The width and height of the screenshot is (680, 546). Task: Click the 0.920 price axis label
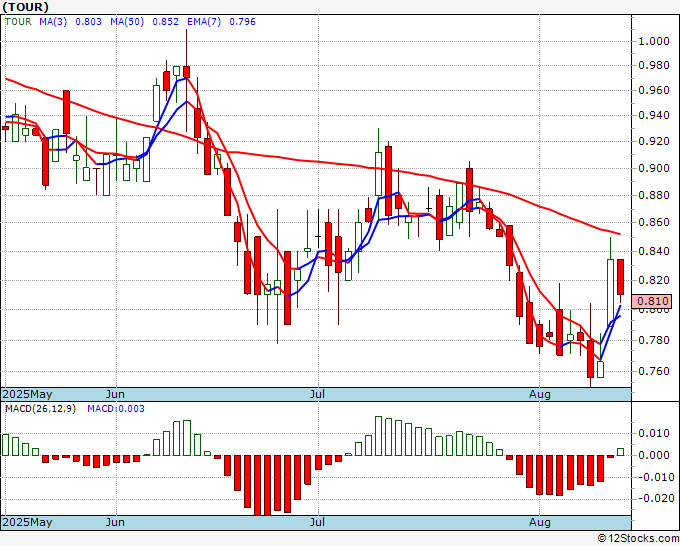[654, 141]
